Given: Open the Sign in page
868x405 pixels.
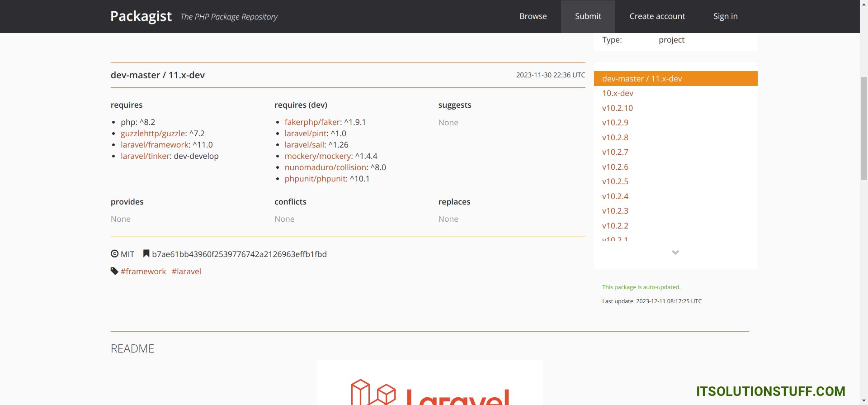Looking at the screenshot, I should point(726,16).
